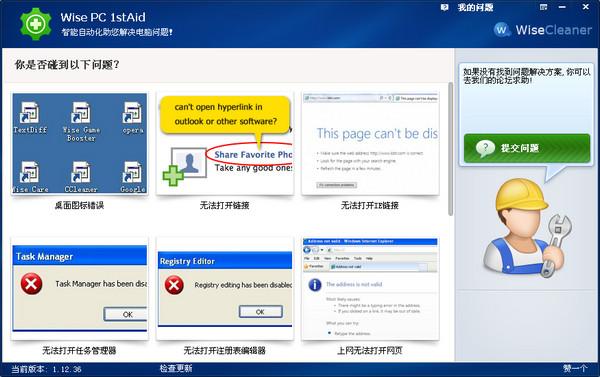Open the title bar menu icon
Viewport: 600px width, 377px height.
(543, 7)
